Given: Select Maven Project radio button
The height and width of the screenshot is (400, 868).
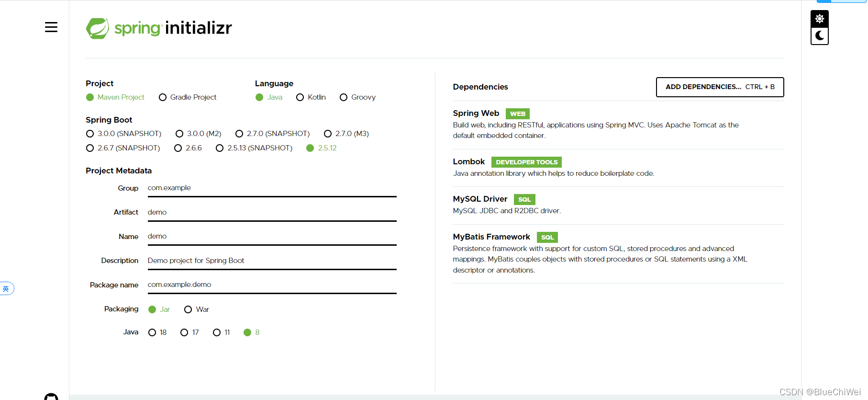Looking at the screenshot, I should point(115,97).
